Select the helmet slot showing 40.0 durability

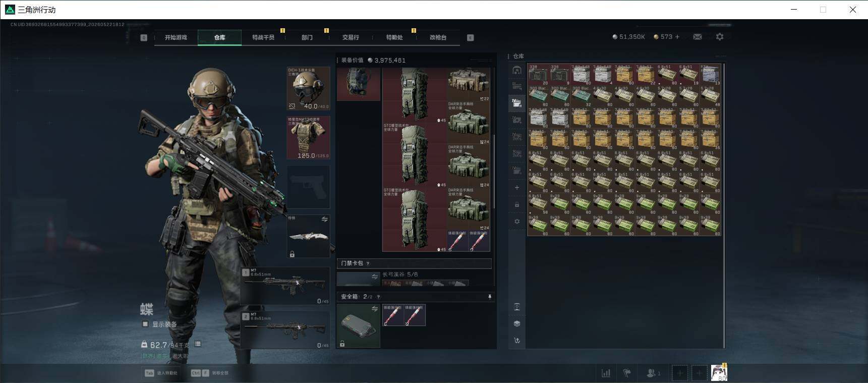pyautogui.click(x=309, y=88)
